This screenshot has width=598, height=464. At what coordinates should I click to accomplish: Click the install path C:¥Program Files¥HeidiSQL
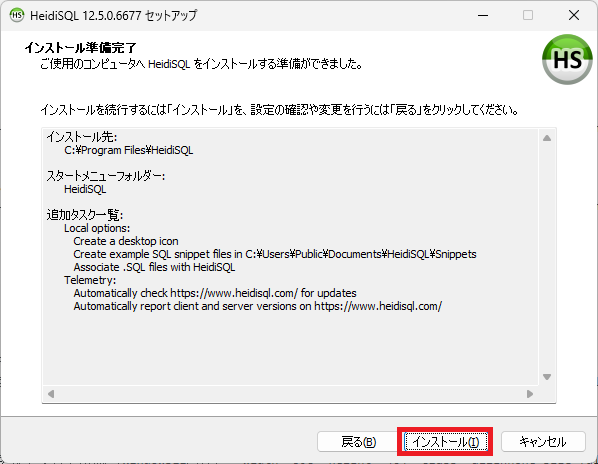coord(129,150)
